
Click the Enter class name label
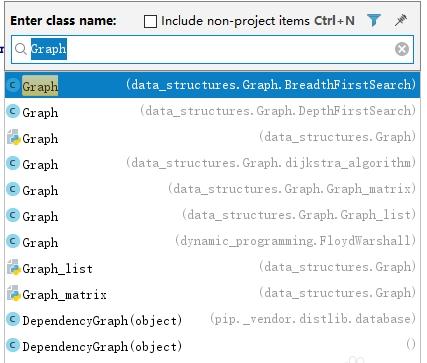[x=63, y=21]
